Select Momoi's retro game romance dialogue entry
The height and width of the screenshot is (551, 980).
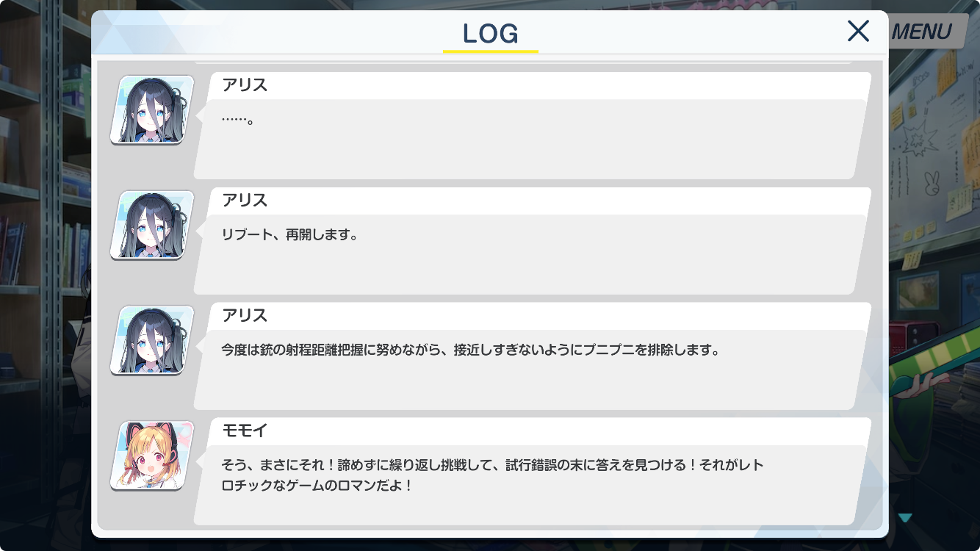(532, 472)
